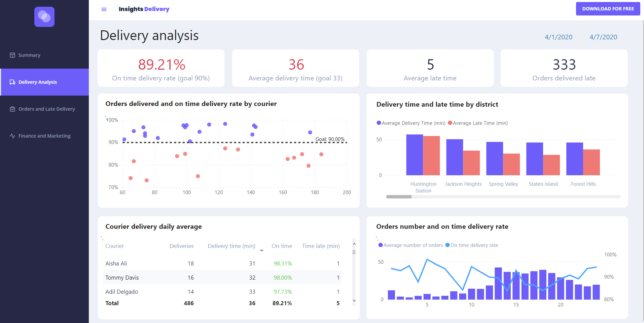Select the pulse icon beside Finance and Marketing
This screenshot has height=323, width=644.
tap(12, 136)
